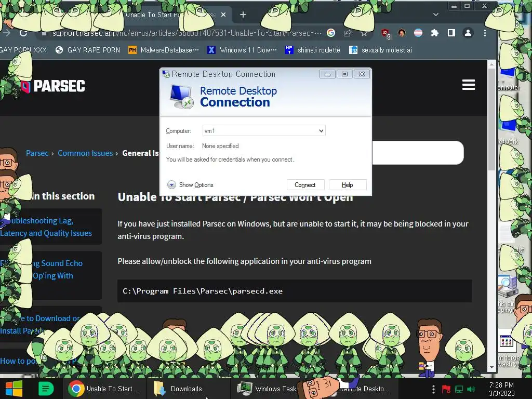Share this page from the address bar
Viewport: 532px width, 399px height.
(348, 33)
